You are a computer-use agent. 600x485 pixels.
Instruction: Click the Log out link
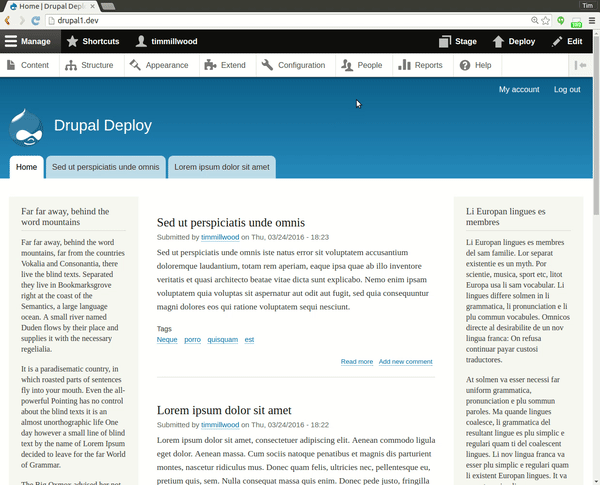[x=567, y=89]
